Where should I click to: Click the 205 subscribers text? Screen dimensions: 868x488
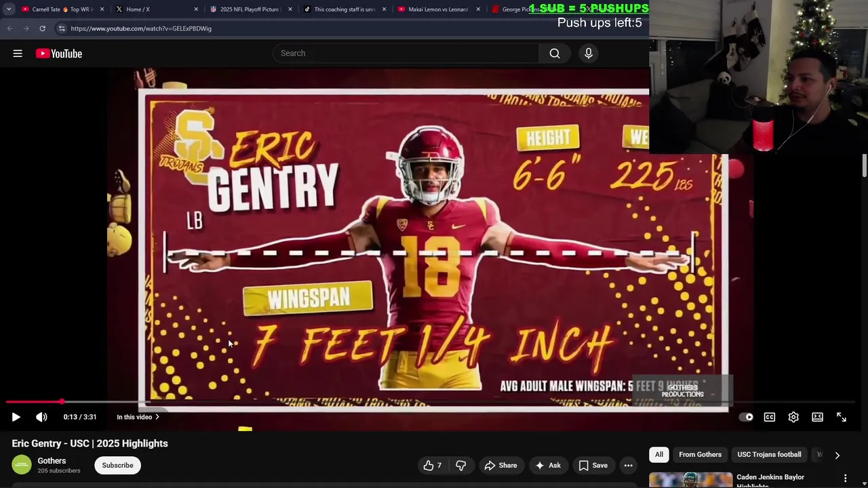tap(59, 470)
